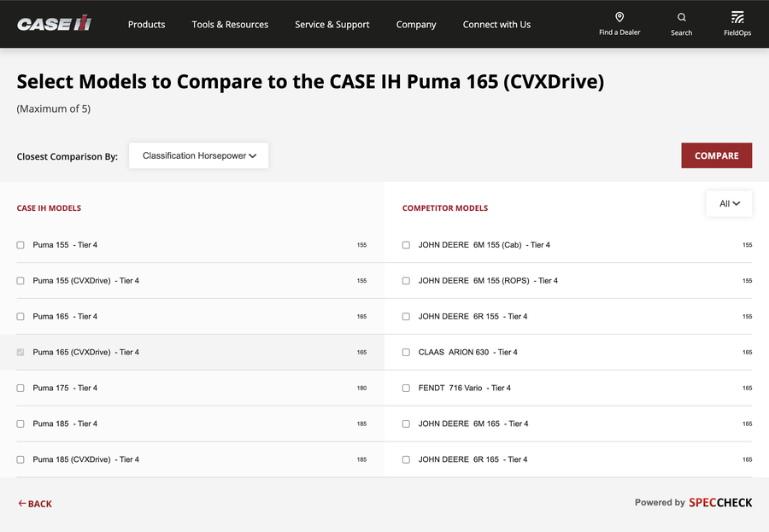
Task: Check the John Deere 6R 155 box
Action: point(406,316)
